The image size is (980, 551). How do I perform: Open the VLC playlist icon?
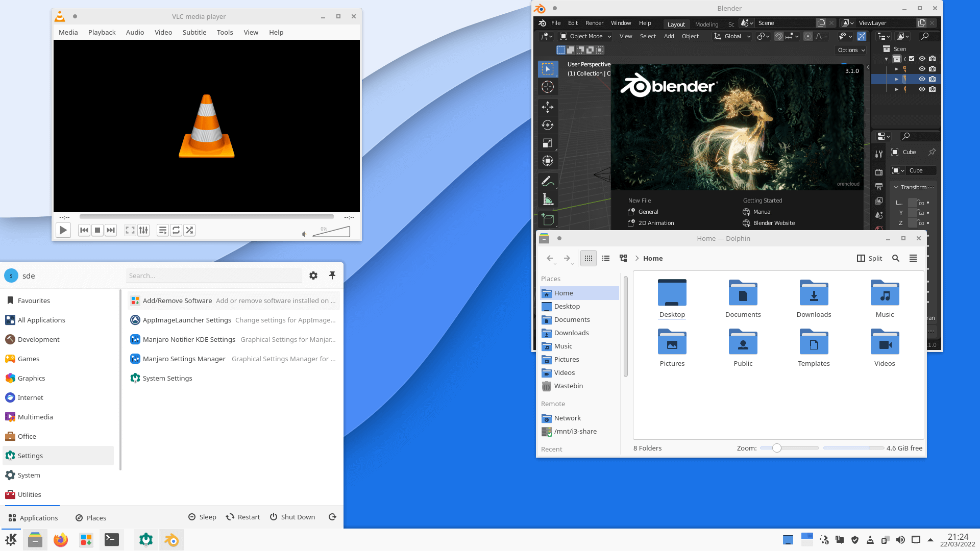162,230
